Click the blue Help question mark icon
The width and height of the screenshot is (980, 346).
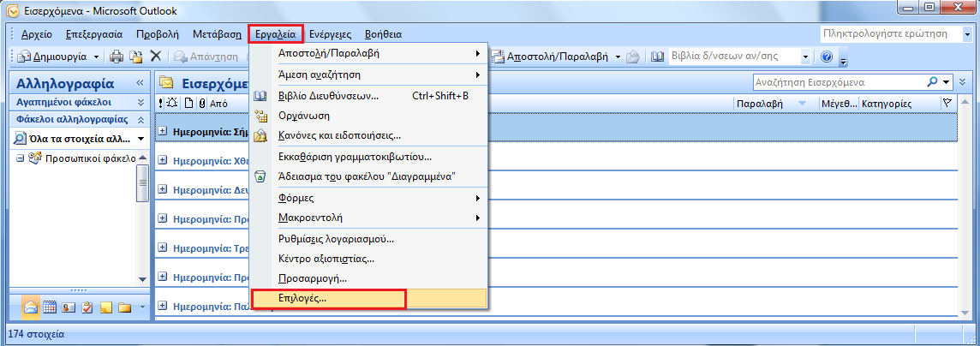click(827, 57)
